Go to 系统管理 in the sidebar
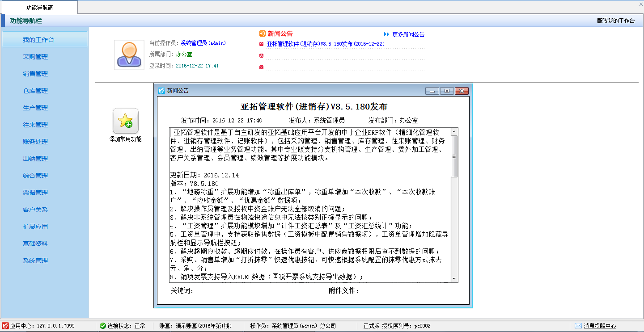 [x=35, y=261]
